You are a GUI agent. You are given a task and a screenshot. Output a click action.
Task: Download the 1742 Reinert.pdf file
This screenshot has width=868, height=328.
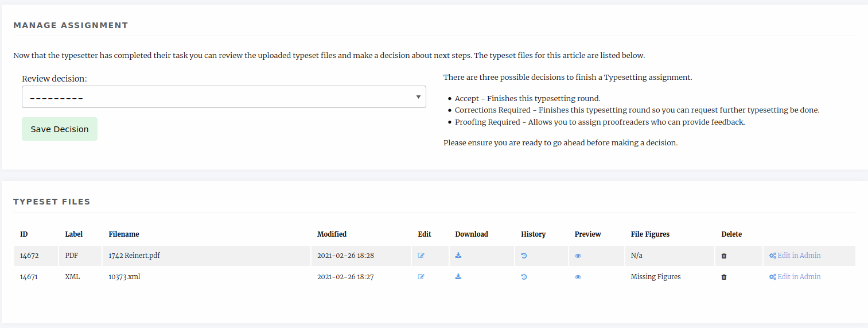click(458, 256)
